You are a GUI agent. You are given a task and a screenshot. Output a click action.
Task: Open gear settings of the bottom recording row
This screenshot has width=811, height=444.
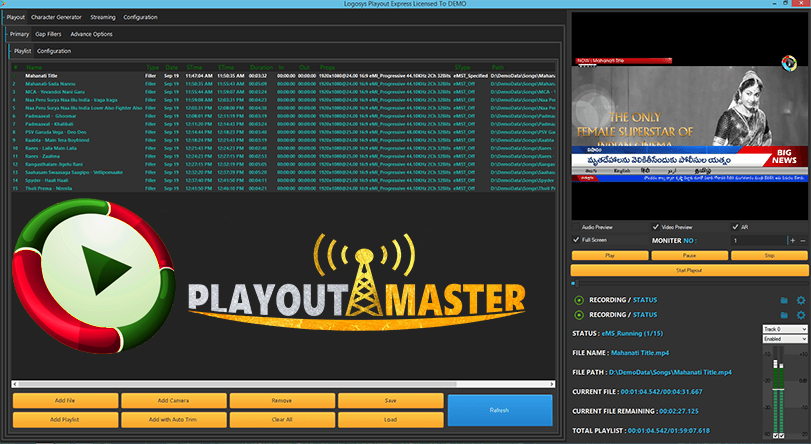click(801, 315)
